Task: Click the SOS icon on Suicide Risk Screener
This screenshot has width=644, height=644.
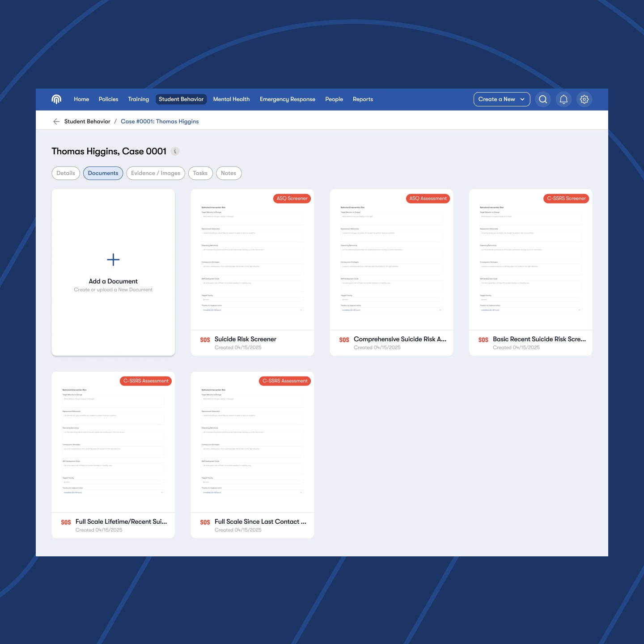Action: coord(205,339)
